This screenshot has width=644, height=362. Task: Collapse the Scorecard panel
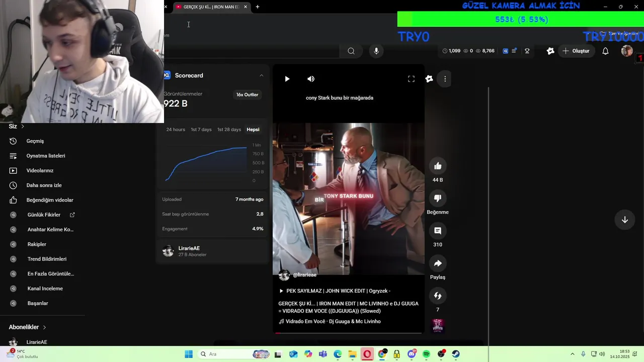[x=261, y=75]
